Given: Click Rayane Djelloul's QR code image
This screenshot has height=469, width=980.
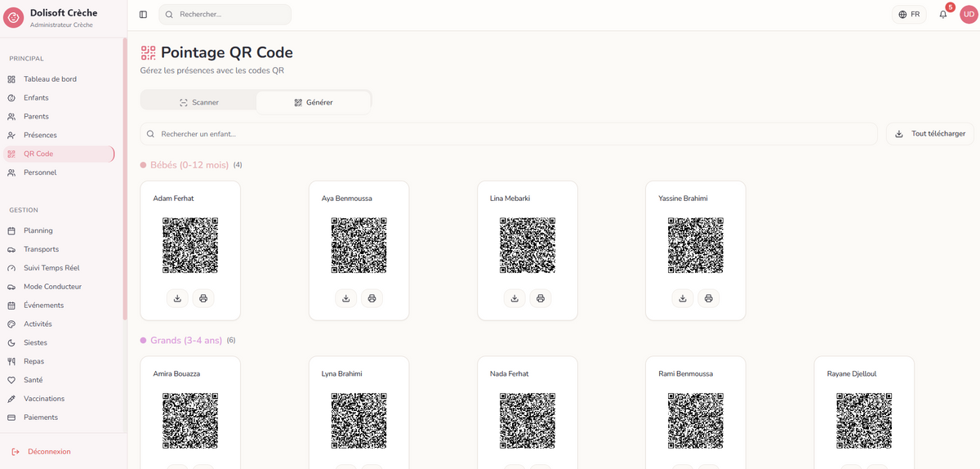Looking at the screenshot, I should click(864, 420).
